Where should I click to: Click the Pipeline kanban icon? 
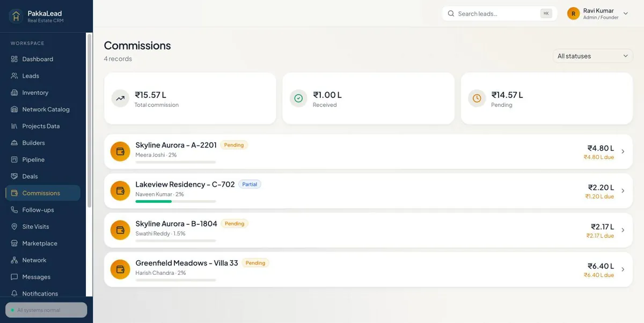[14, 159]
